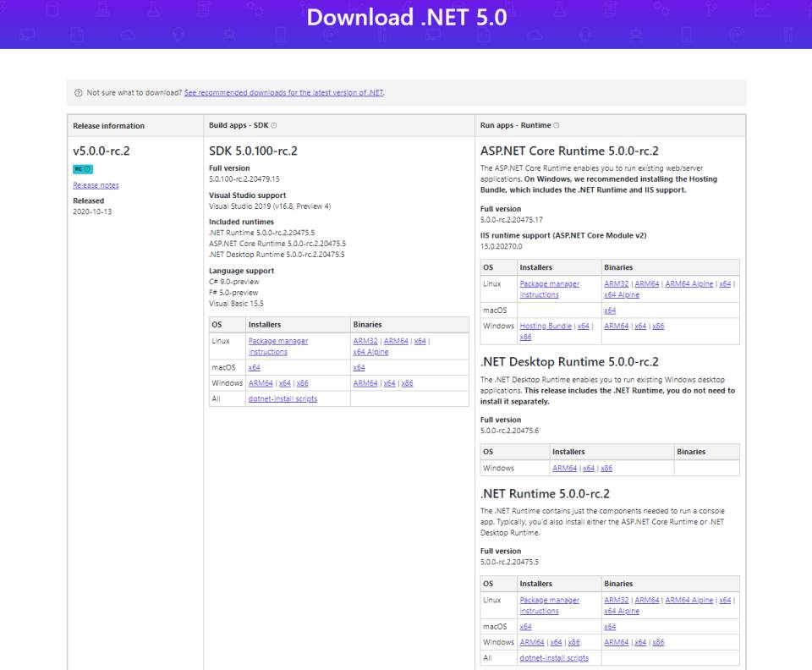Click info icon next to Build apps - SDK

(x=274, y=125)
